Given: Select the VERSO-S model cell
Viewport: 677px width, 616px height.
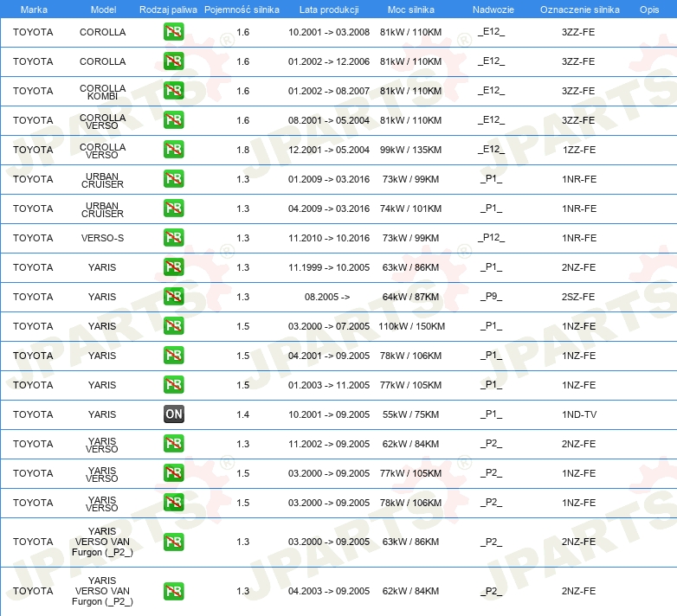Looking at the screenshot, I should point(102,238).
